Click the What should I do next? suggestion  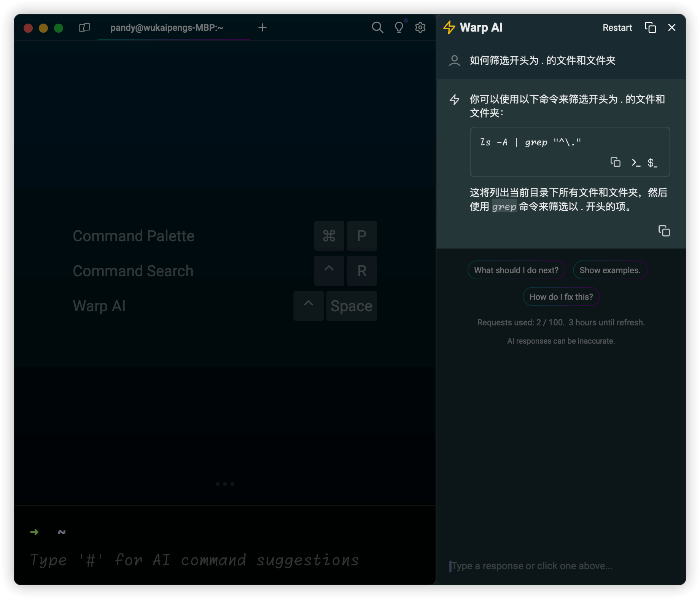tap(516, 270)
